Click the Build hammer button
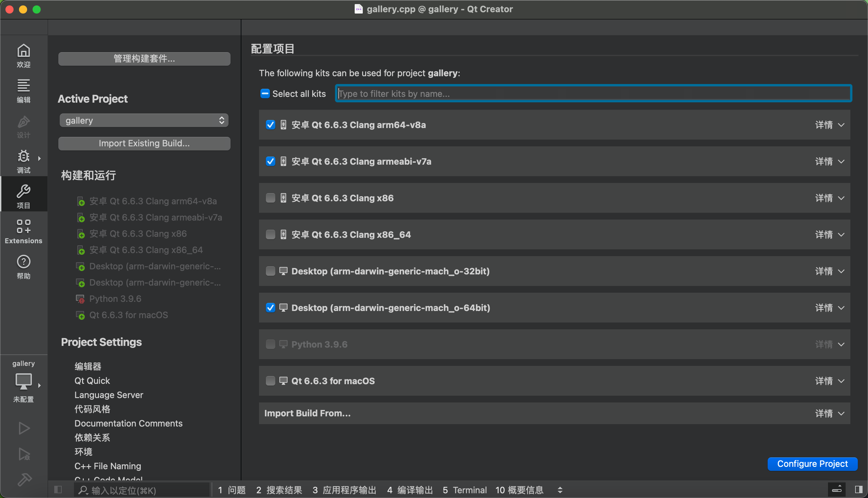The height and width of the screenshot is (498, 868). point(24,479)
